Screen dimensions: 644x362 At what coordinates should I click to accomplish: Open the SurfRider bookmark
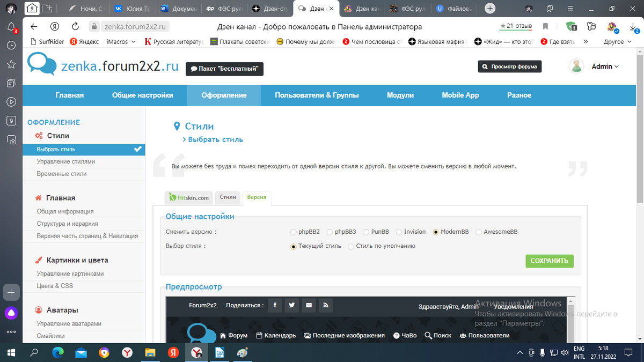[47, 42]
